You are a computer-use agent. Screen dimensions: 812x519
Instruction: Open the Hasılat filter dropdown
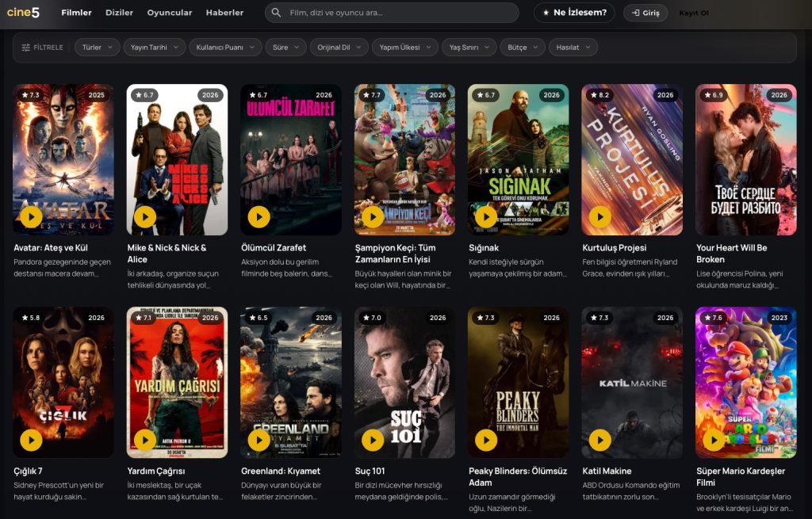(573, 47)
